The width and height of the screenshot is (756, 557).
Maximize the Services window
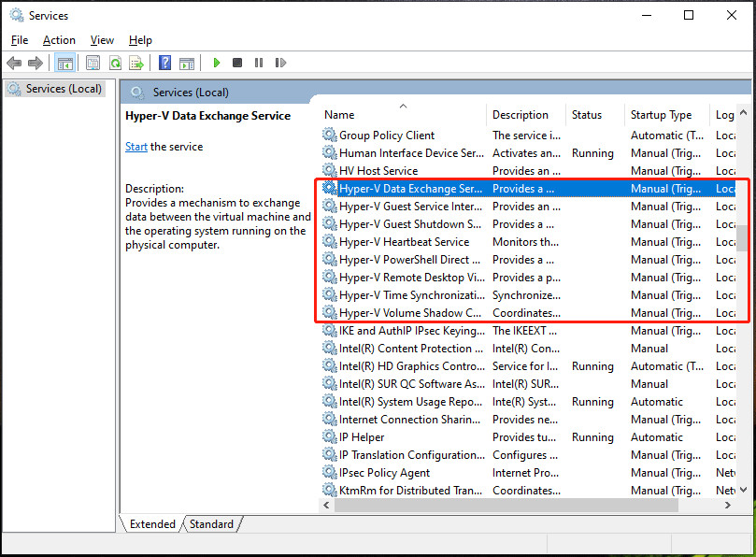689,16
